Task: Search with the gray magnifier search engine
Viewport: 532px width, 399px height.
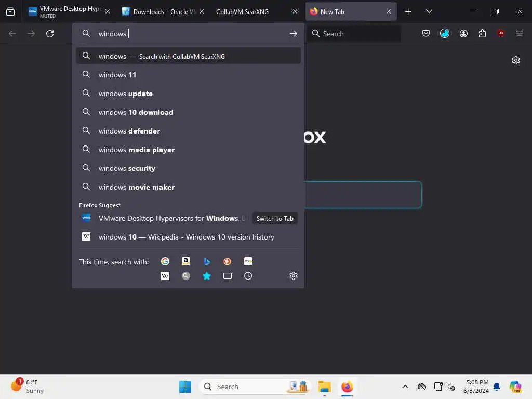Action: coord(186,276)
